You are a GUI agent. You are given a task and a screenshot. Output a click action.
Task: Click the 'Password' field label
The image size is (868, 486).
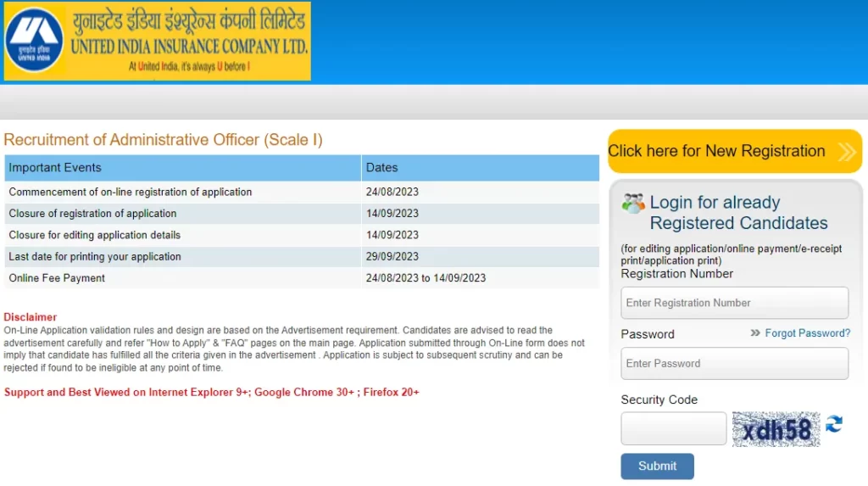point(647,334)
